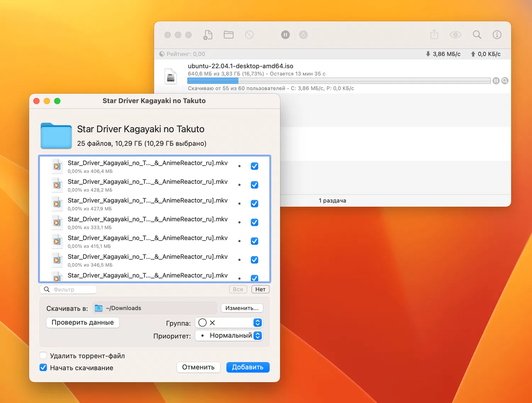Focus the Фильтр search field

pyautogui.click(x=68, y=289)
